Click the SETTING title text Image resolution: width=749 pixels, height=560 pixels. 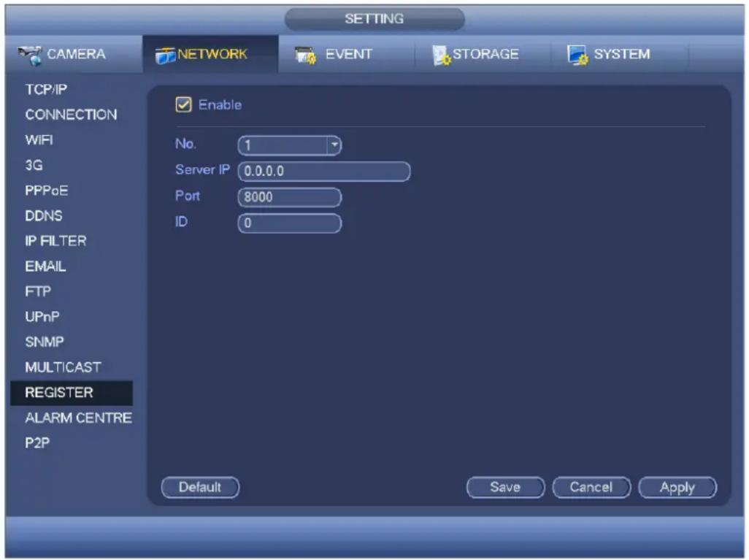[374, 19]
